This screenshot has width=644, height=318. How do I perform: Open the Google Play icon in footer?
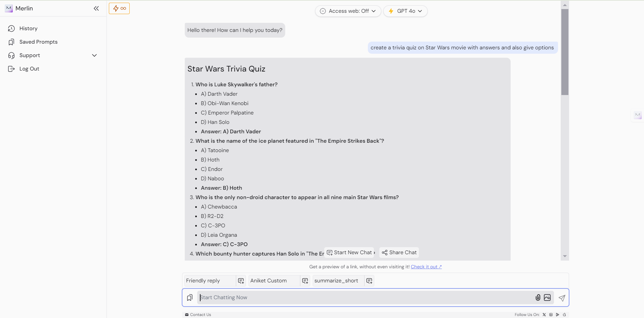click(558, 315)
